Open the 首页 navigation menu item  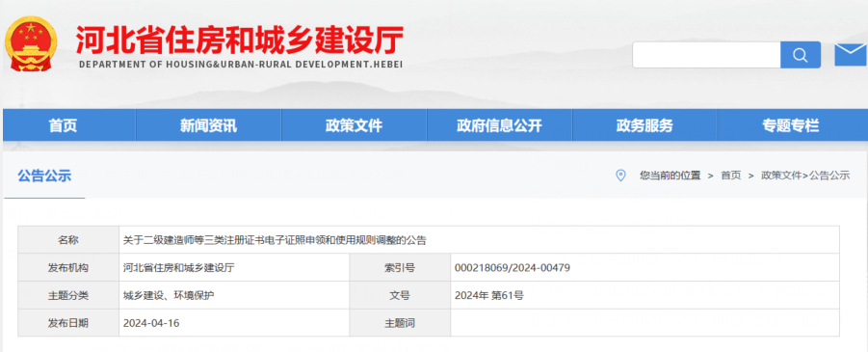tap(64, 125)
